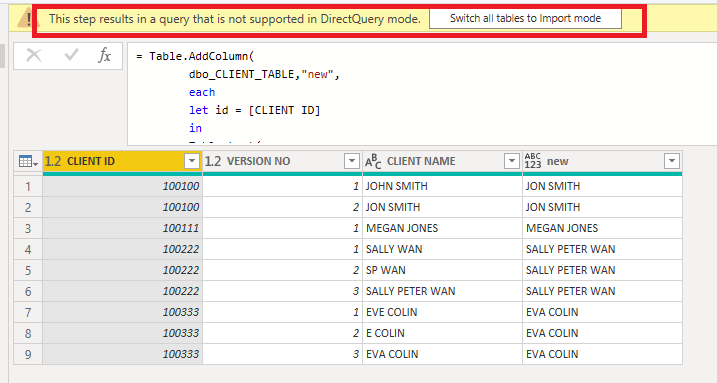Click cell JON SMITH in CLIENT NAME column
This screenshot has width=717, height=383.
(x=442, y=207)
